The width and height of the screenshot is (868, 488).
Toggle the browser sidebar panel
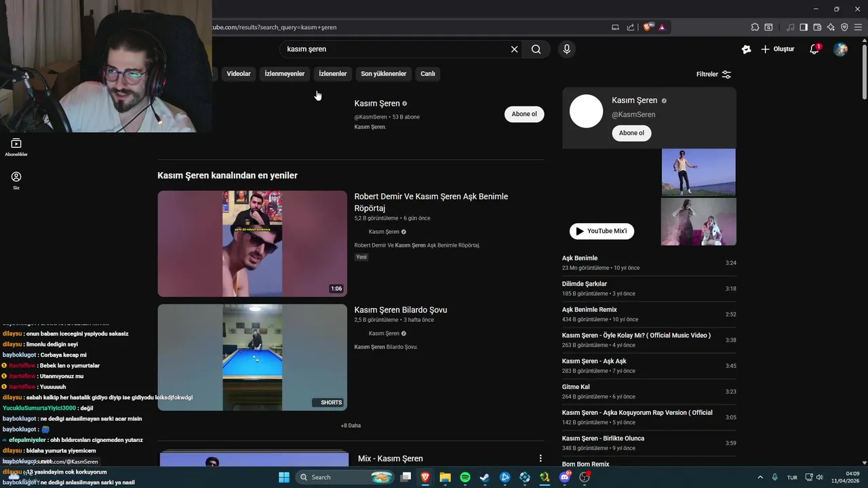click(804, 27)
